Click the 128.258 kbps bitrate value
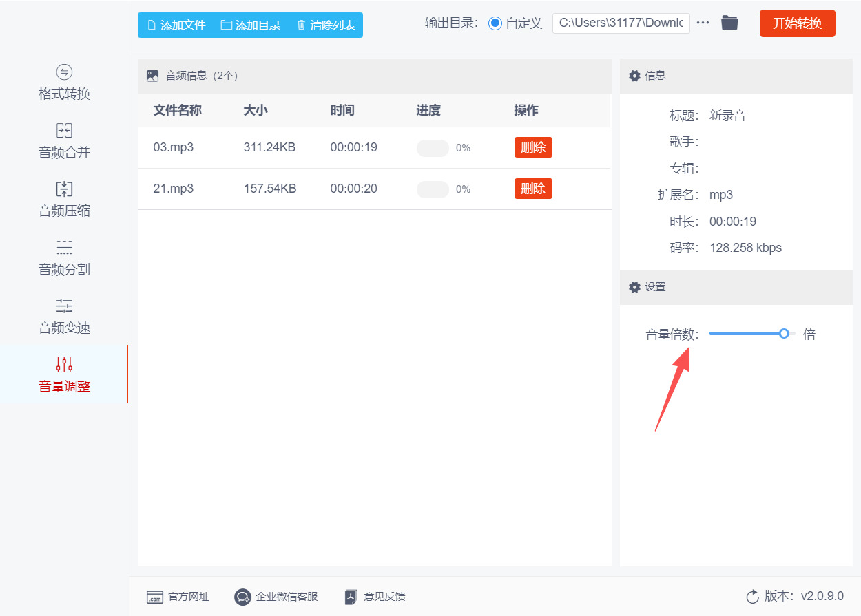The height and width of the screenshot is (616, 861). [x=745, y=248]
